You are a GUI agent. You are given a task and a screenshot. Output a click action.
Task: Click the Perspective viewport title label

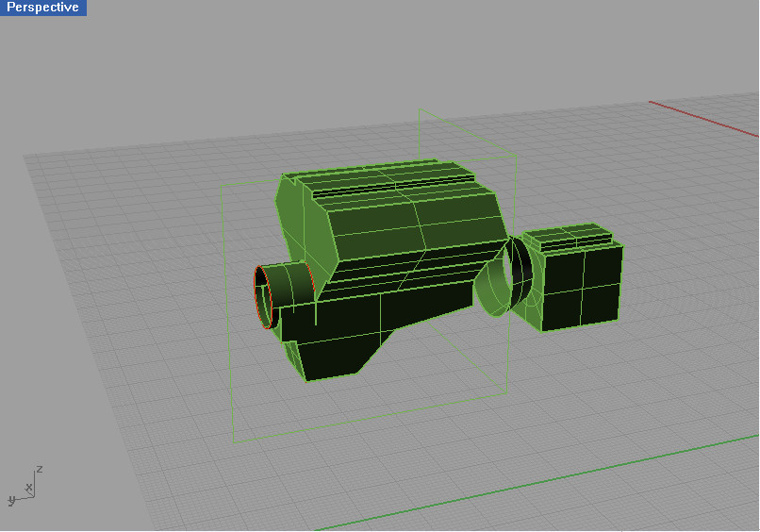tap(42, 8)
